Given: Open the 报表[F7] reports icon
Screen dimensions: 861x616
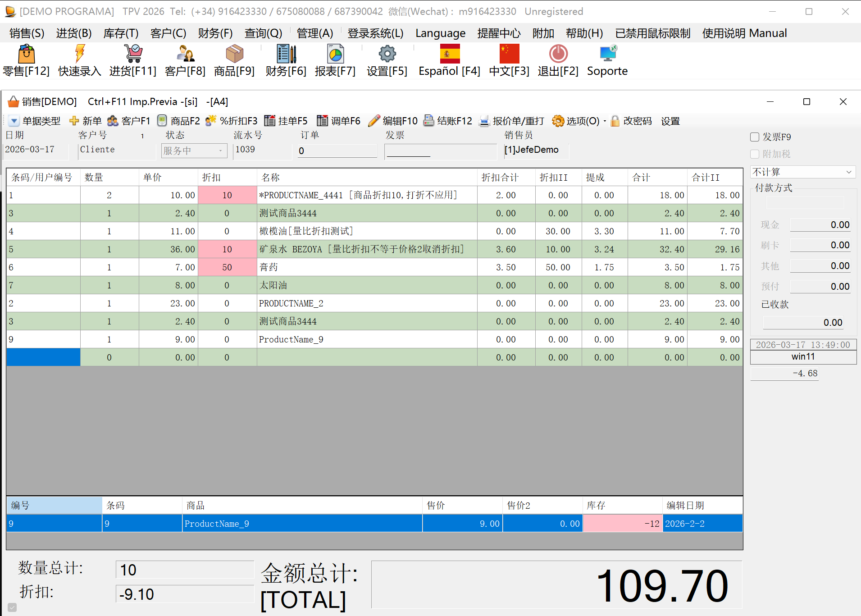Looking at the screenshot, I should click(335, 54).
